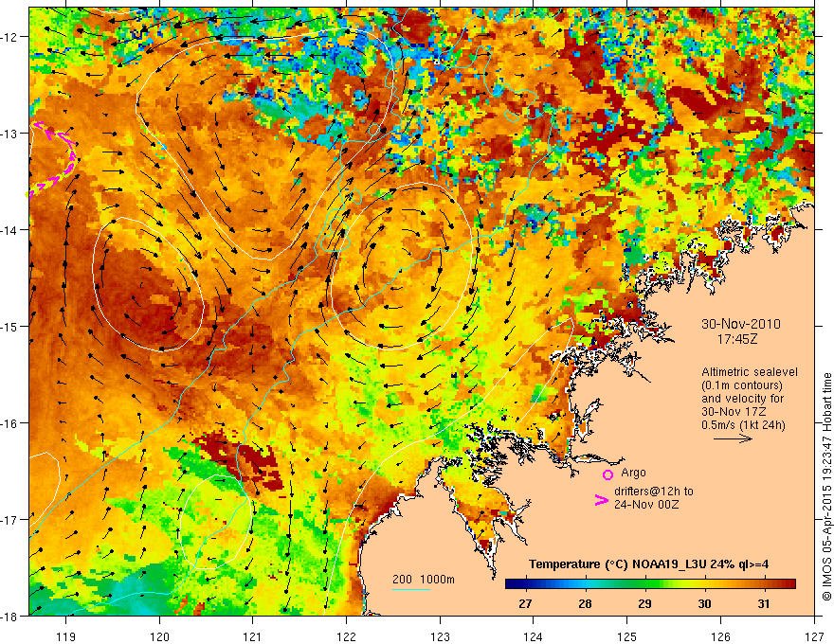Click the cyan 200/1000m isobath legend line
The image size is (834, 644).
tap(411, 589)
